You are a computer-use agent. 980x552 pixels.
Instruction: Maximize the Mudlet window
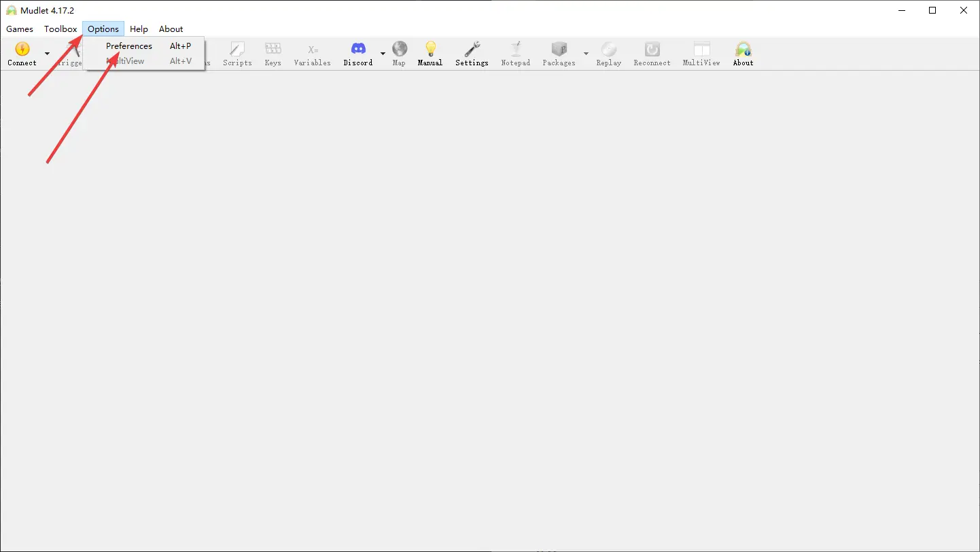(932, 10)
